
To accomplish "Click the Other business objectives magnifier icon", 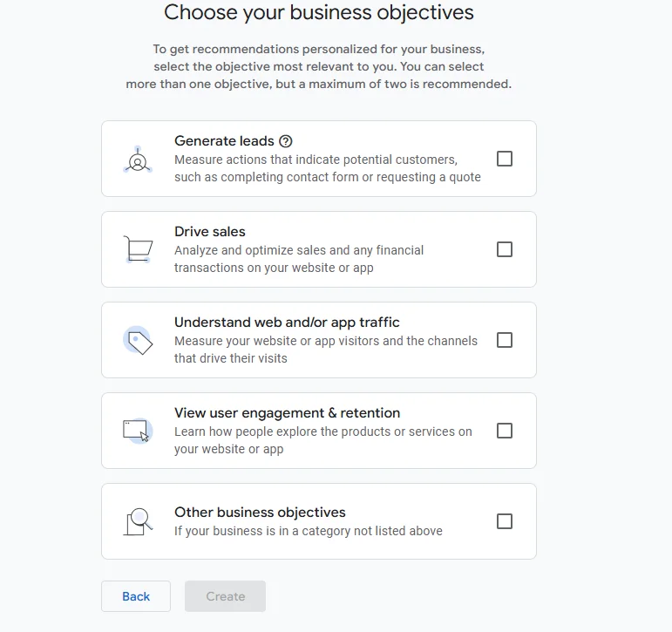I will click(138, 521).
